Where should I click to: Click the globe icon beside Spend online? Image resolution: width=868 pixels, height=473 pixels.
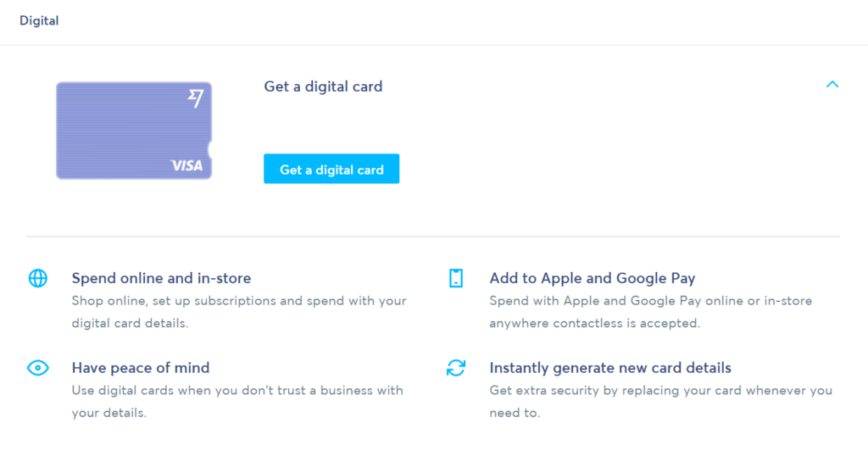point(37,278)
